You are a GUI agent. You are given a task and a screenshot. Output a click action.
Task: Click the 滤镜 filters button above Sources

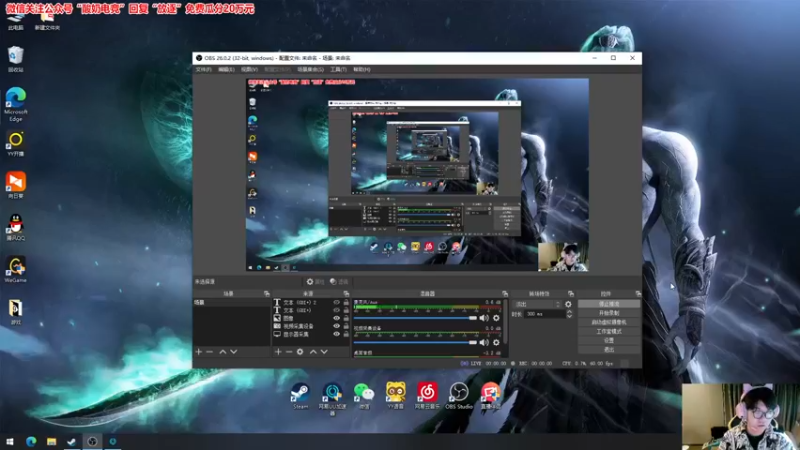click(339, 282)
